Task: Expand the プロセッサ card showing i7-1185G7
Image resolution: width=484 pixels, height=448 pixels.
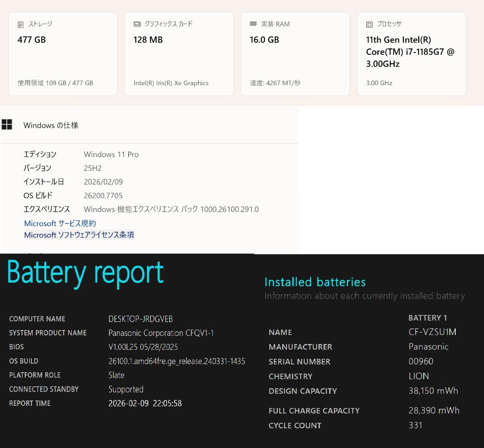Action: coord(411,54)
